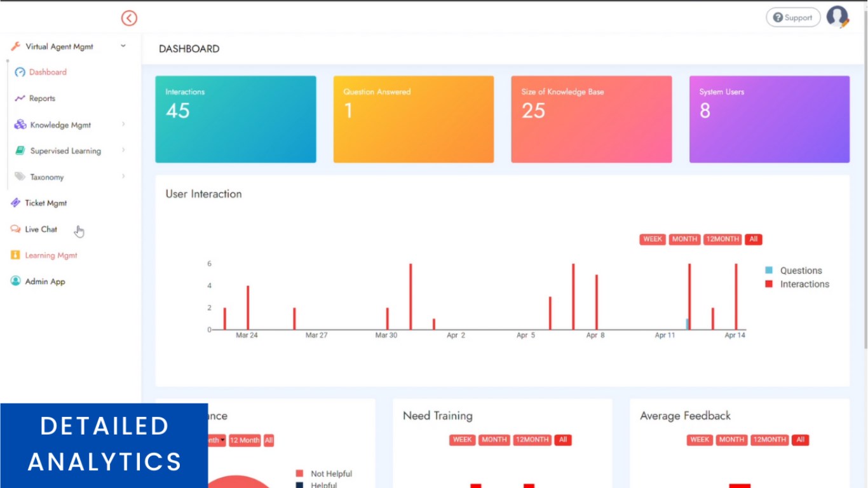Click the Supervised Learning book icon

(20, 151)
